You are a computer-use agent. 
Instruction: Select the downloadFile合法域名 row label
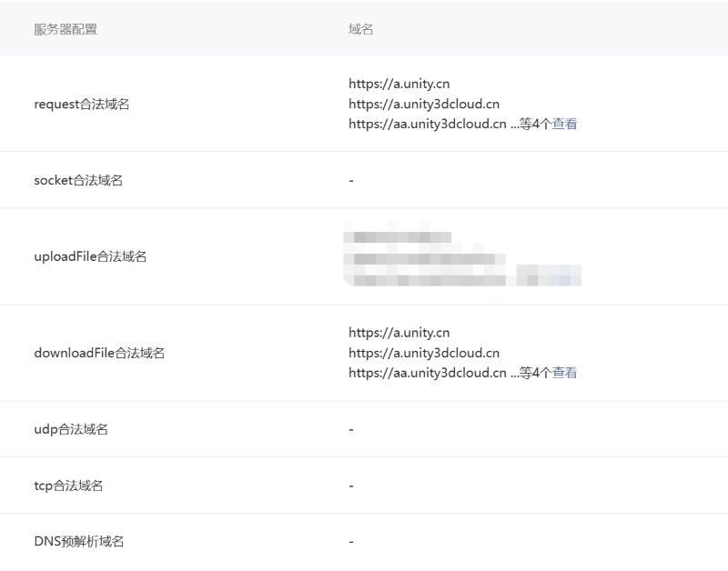tap(99, 353)
